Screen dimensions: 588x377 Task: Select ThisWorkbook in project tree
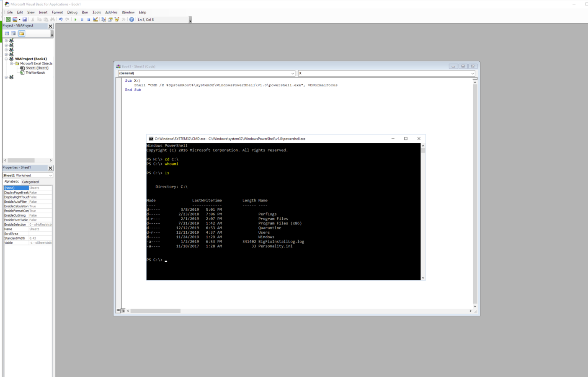pyautogui.click(x=35, y=72)
